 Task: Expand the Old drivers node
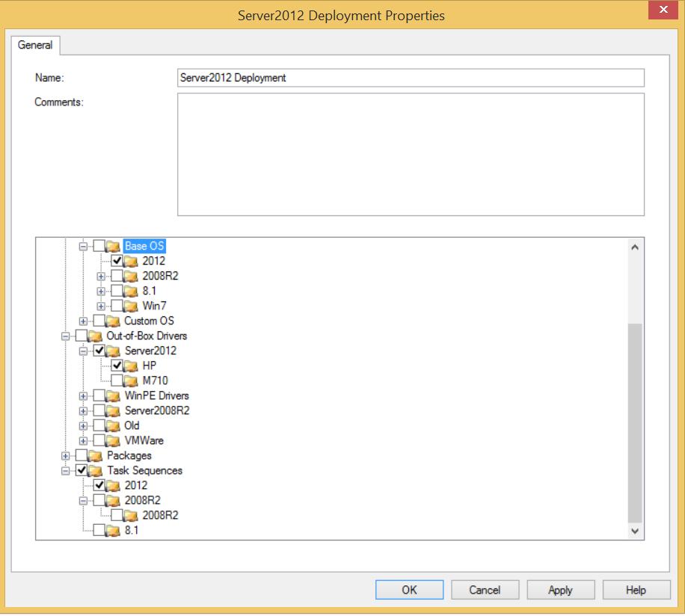(x=83, y=425)
